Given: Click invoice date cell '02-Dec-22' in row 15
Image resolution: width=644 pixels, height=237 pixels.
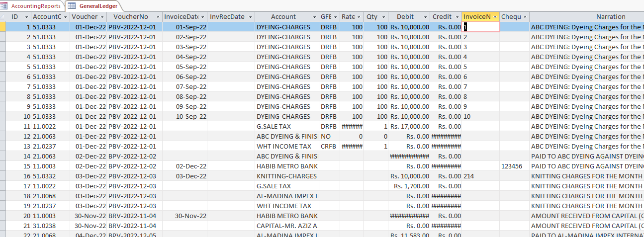Looking at the screenshot, I should [x=185, y=166].
